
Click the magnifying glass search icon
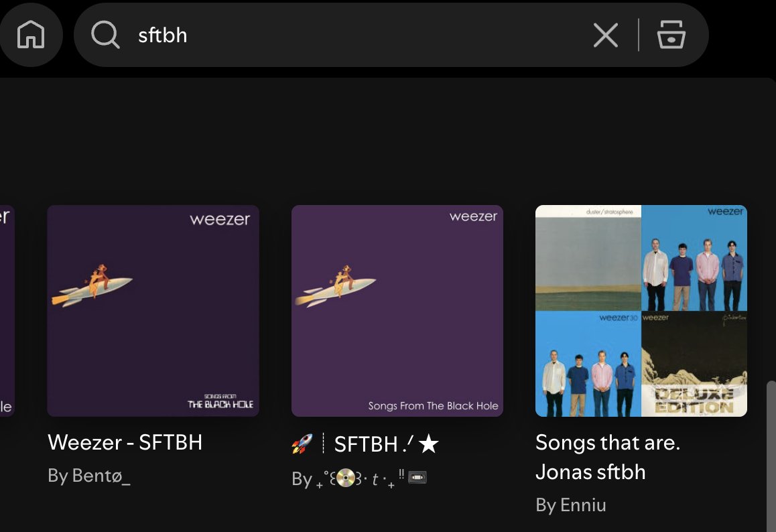[105, 35]
